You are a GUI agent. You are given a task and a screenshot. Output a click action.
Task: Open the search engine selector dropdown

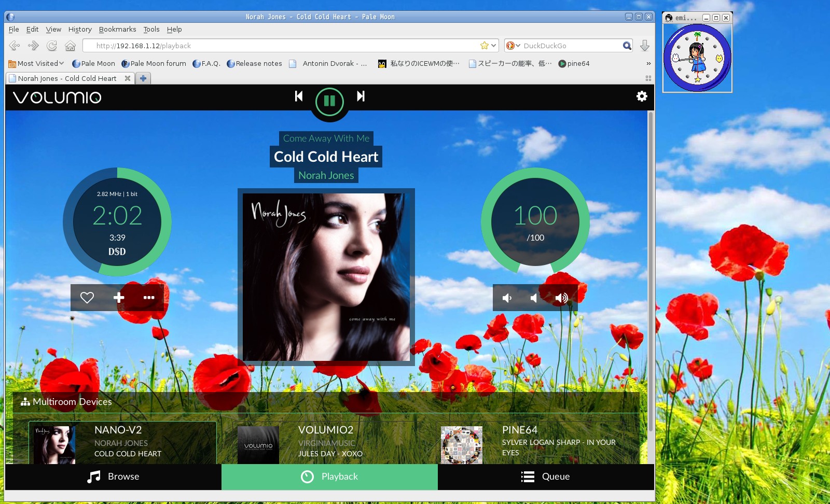coord(513,46)
